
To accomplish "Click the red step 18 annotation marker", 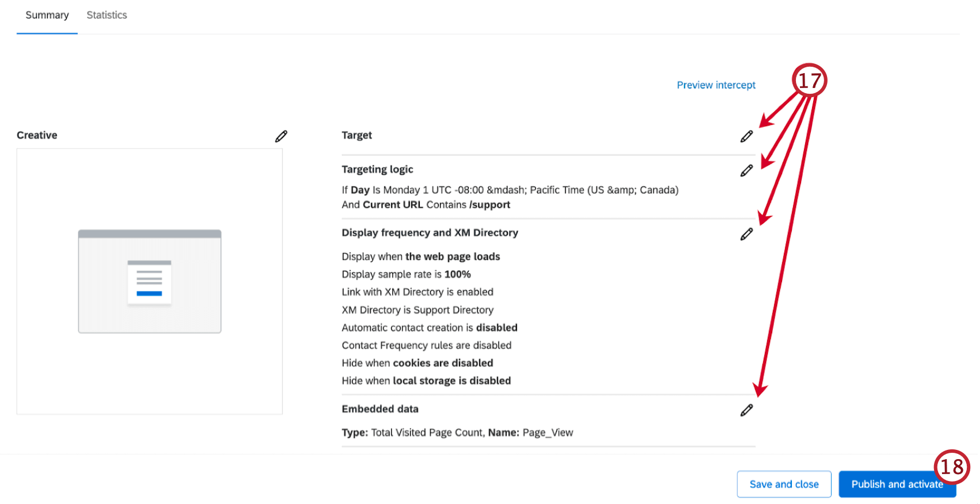I will (952, 467).
